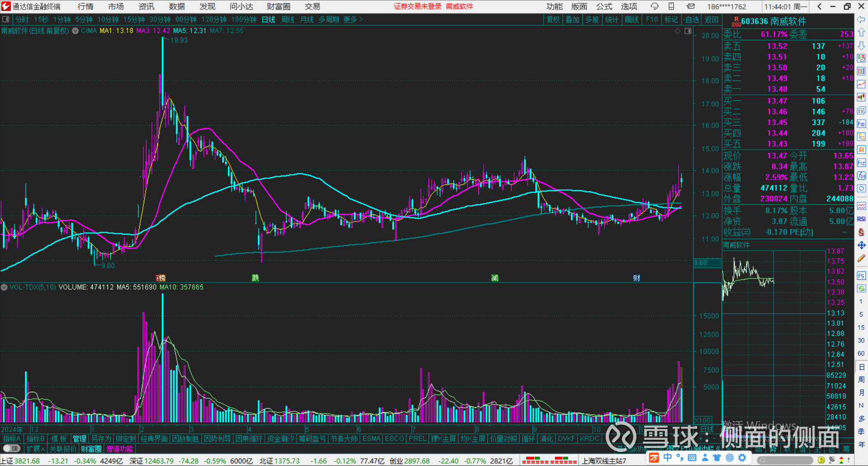Image resolution: width=868 pixels, height=466 pixels.
Task: Click the red-green market breadth indicator
Action: click(549, 461)
